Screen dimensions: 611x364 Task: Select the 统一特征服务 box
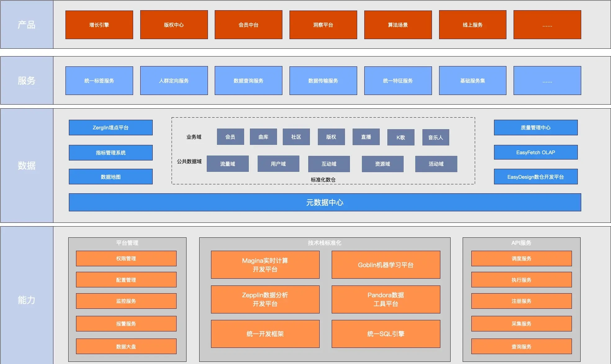click(x=398, y=81)
